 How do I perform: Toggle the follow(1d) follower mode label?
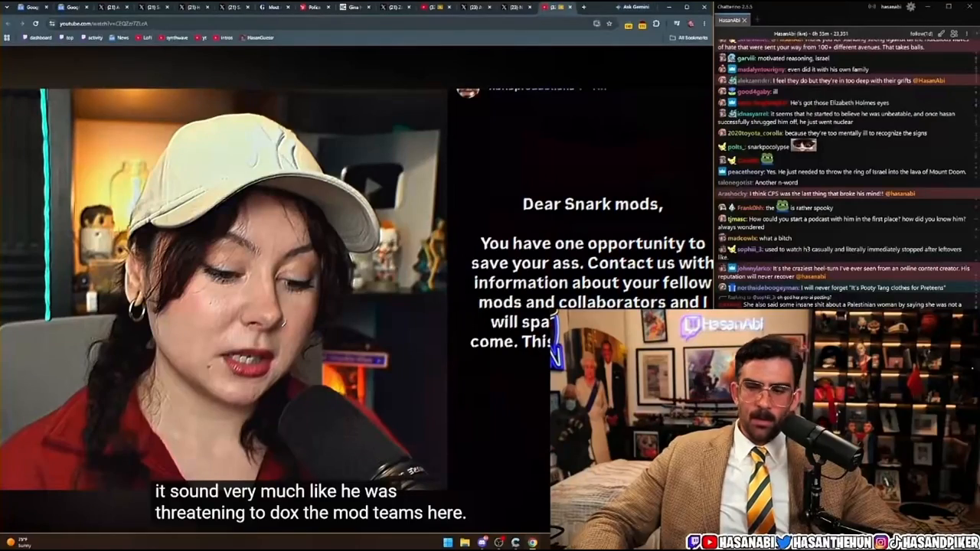pyautogui.click(x=921, y=34)
